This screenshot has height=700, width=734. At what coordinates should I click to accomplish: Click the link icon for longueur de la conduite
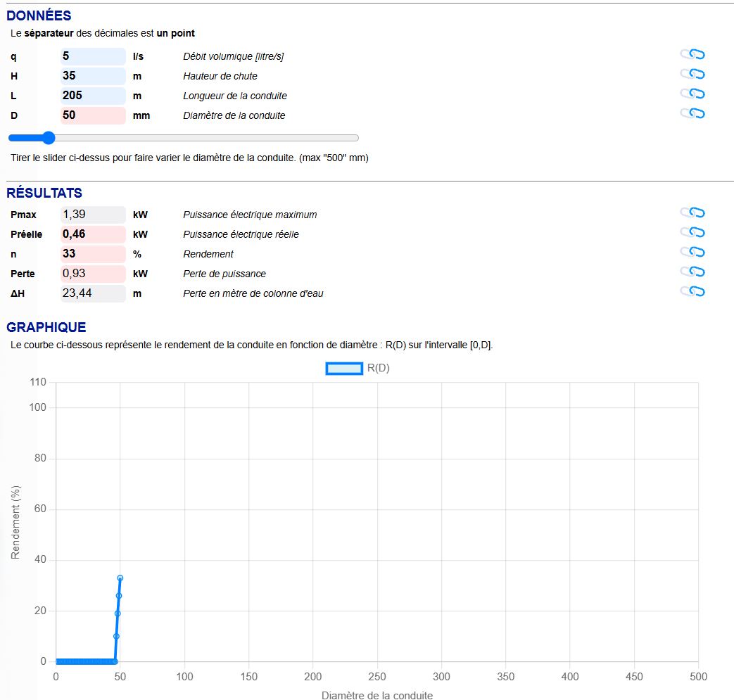pos(692,94)
